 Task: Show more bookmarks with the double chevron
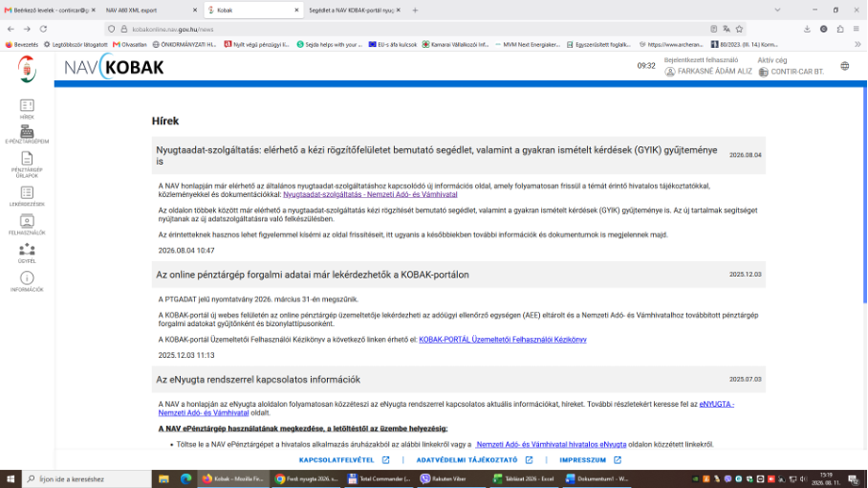(857, 44)
